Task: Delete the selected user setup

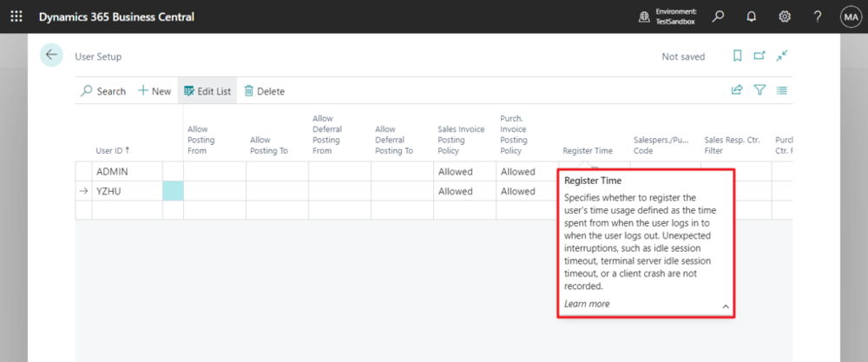Action: pyautogui.click(x=265, y=91)
